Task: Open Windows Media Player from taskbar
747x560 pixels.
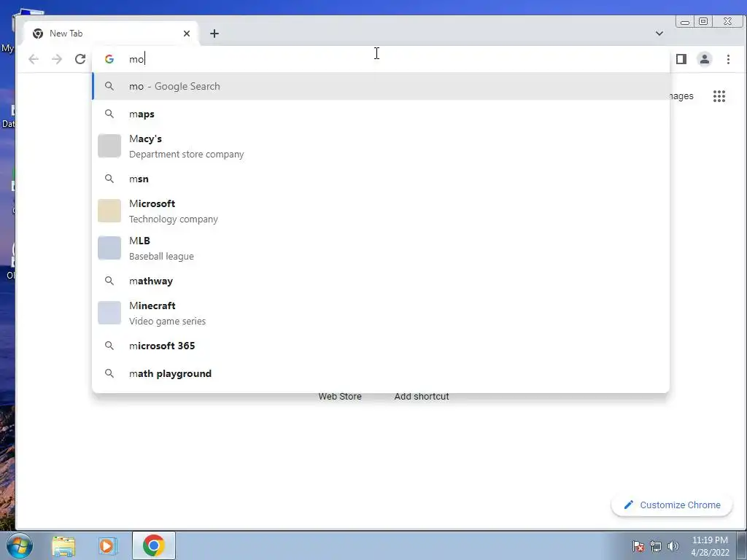Action: [x=108, y=545]
